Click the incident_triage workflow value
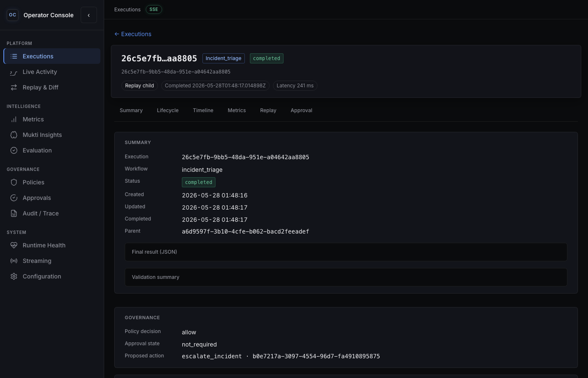 point(202,170)
